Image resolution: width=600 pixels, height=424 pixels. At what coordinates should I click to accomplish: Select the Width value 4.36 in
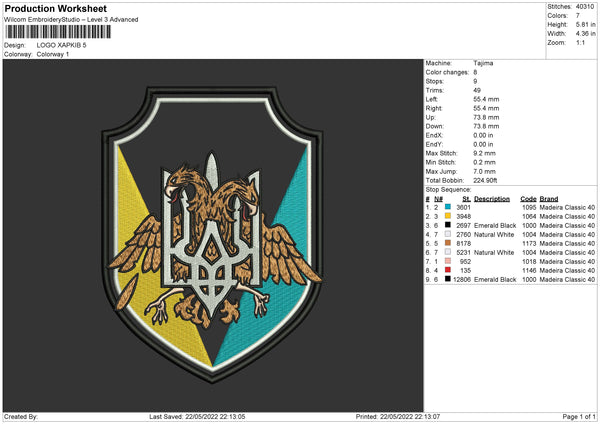pos(585,34)
